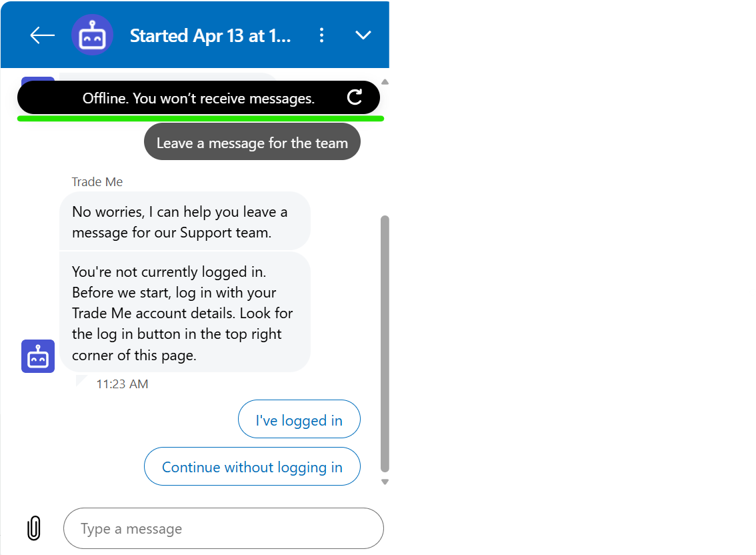Click the "Offline" notification banner text
This screenshot has width=756, height=555.
(198, 99)
